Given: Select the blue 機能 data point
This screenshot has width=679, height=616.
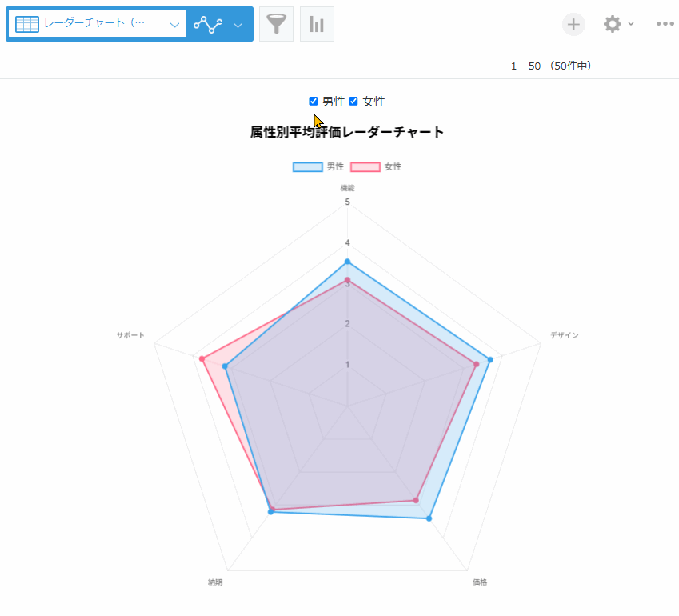Looking at the screenshot, I should pos(347,262).
